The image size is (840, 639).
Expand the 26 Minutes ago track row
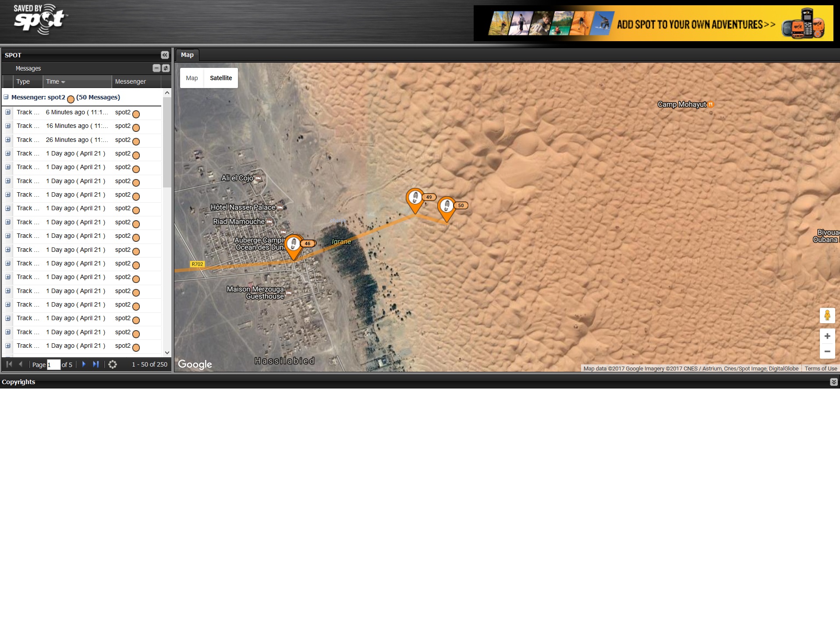point(8,140)
